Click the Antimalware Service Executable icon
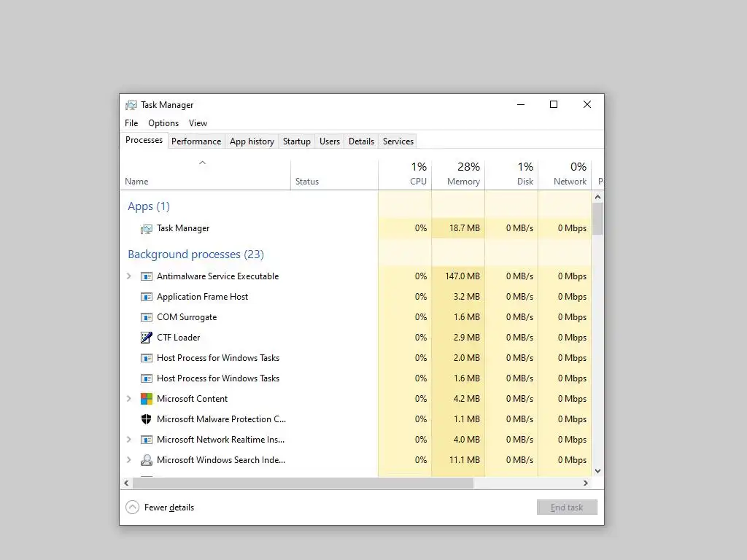Screen dimensions: 747x560 point(146,276)
